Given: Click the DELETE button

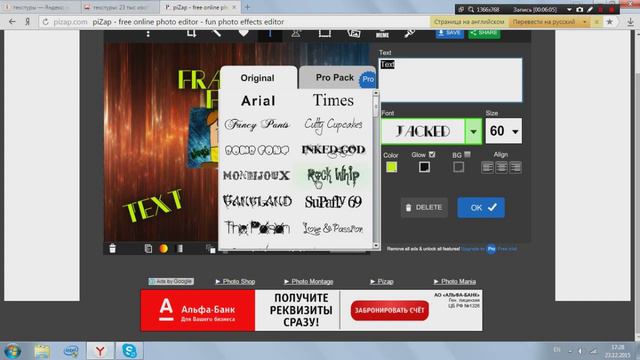Looking at the screenshot, I should tap(424, 207).
